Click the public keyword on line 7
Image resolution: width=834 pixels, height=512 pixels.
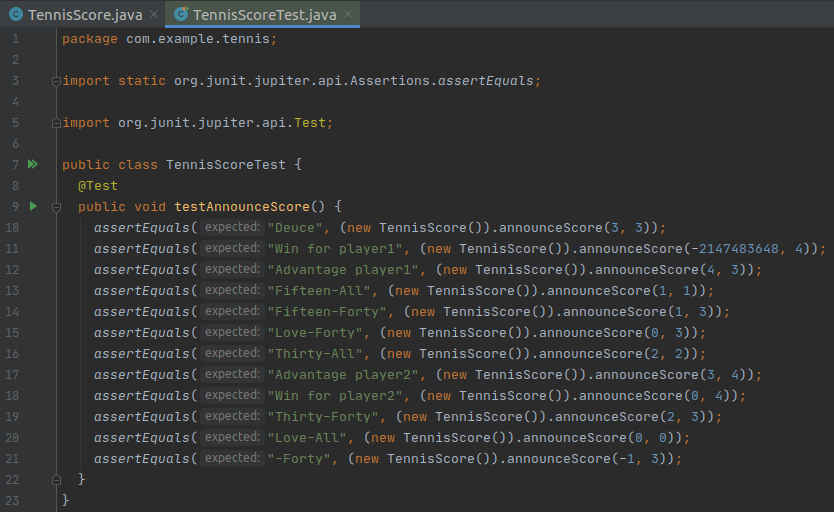point(86,165)
